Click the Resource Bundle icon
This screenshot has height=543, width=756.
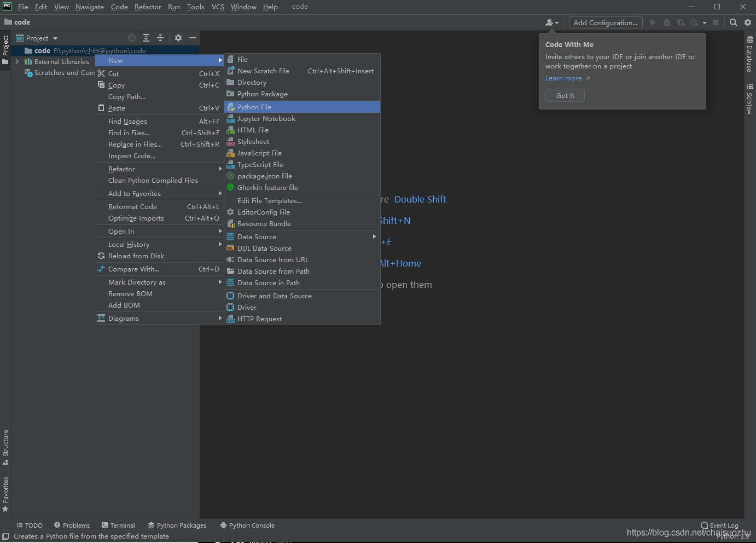point(231,224)
